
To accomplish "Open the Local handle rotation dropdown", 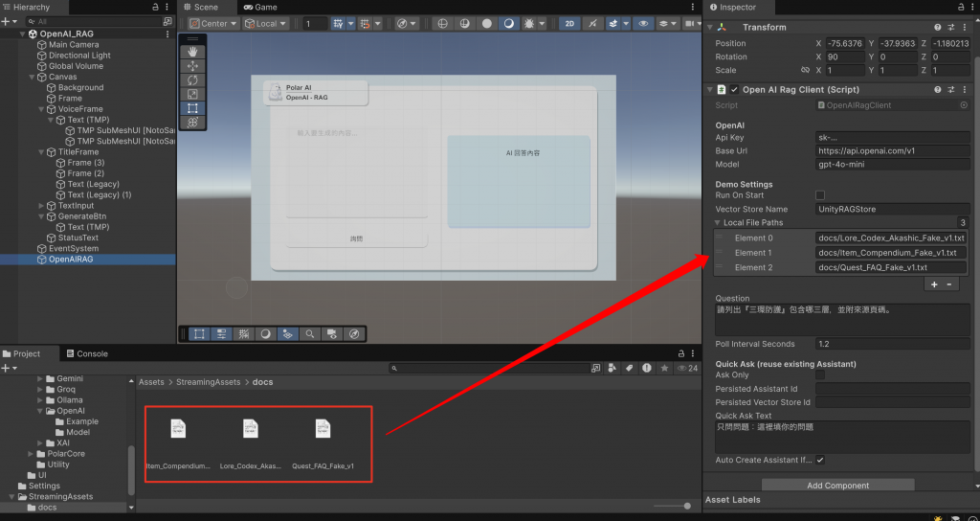I will [266, 24].
